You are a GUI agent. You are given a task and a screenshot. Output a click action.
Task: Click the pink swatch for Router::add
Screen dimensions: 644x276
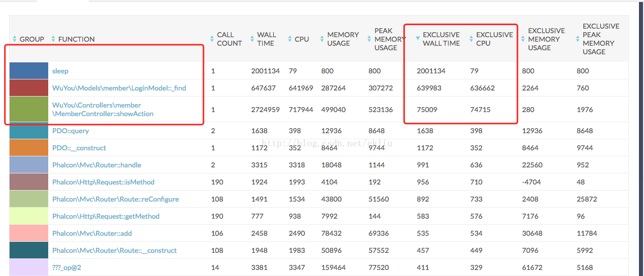pyautogui.click(x=29, y=233)
